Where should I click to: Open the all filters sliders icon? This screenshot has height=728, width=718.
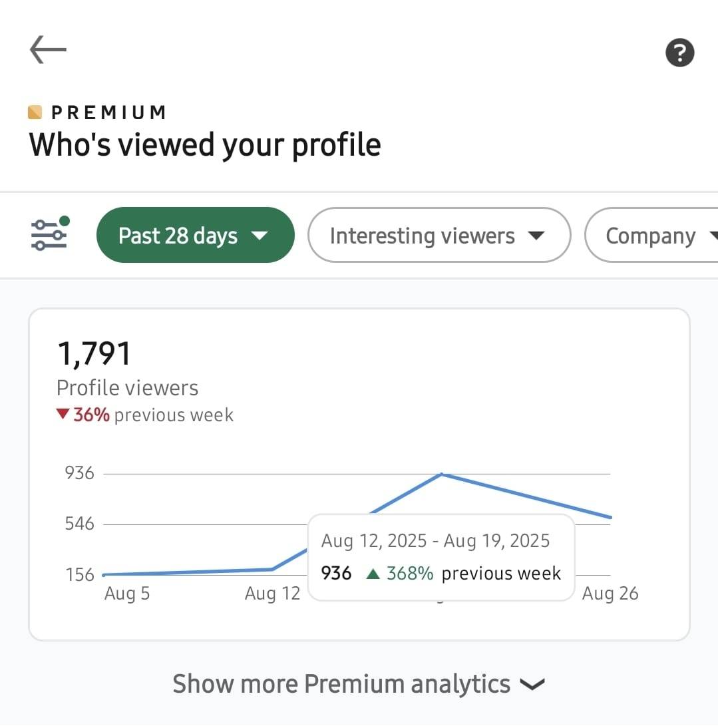click(x=50, y=234)
